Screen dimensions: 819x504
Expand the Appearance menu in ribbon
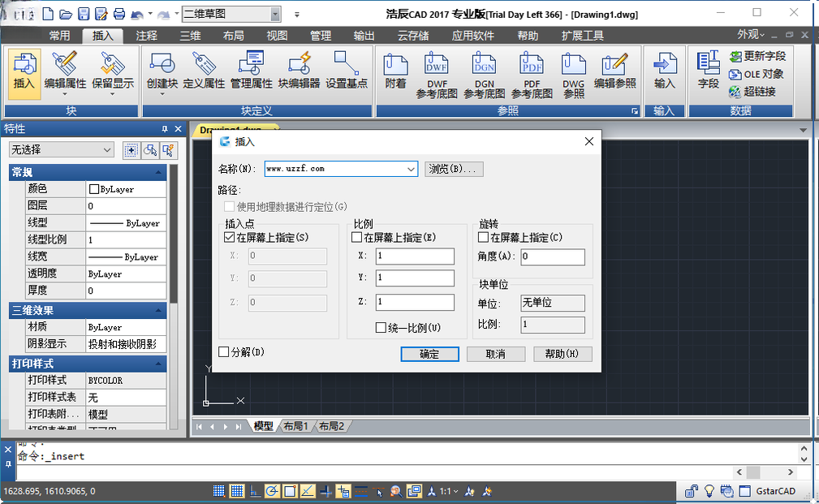[x=751, y=34]
